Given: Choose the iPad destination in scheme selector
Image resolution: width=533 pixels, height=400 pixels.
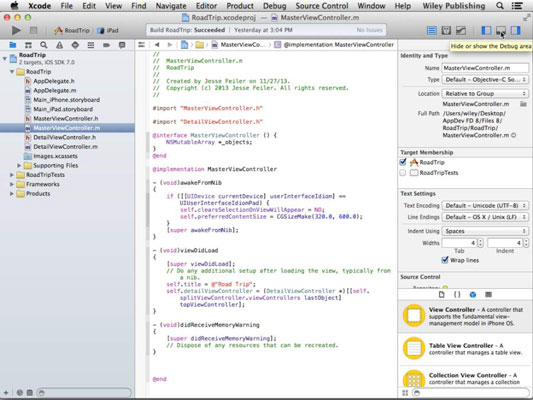Looking at the screenshot, I should pyautogui.click(x=108, y=31).
